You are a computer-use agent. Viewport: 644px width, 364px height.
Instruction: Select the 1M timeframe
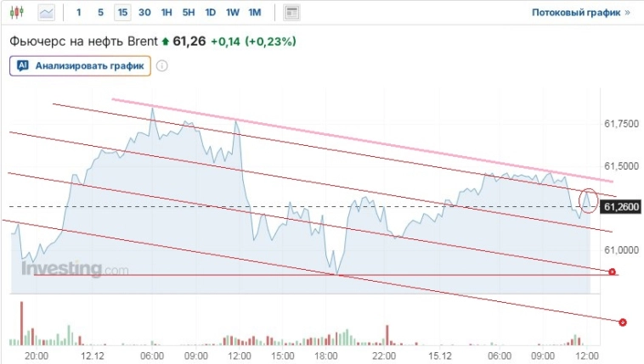click(x=255, y=13)
